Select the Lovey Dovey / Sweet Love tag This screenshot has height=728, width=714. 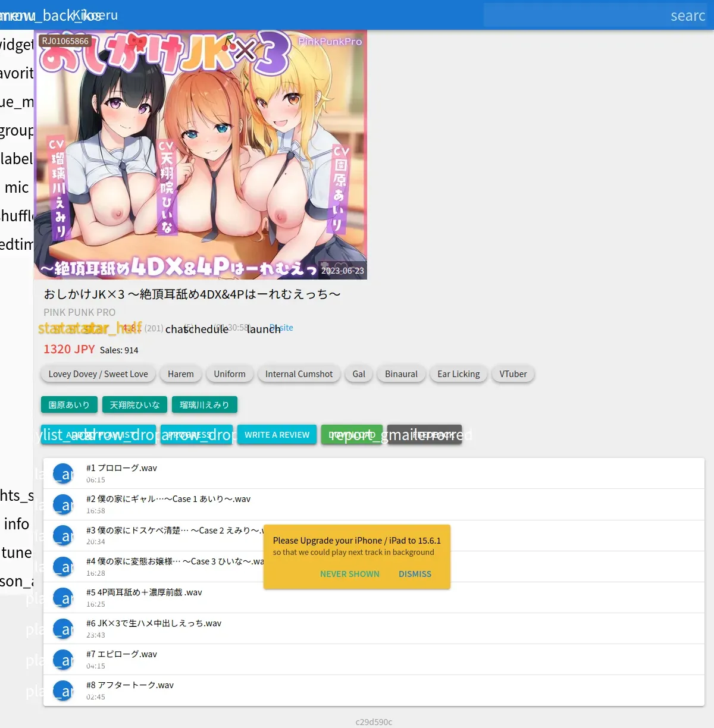(x=98, y=374)
